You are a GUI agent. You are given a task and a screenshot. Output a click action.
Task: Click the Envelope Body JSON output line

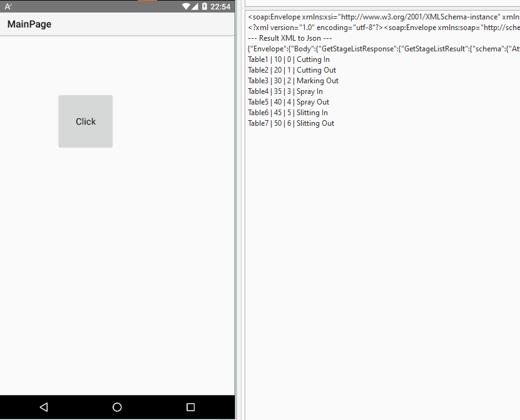tap(384, 49)
